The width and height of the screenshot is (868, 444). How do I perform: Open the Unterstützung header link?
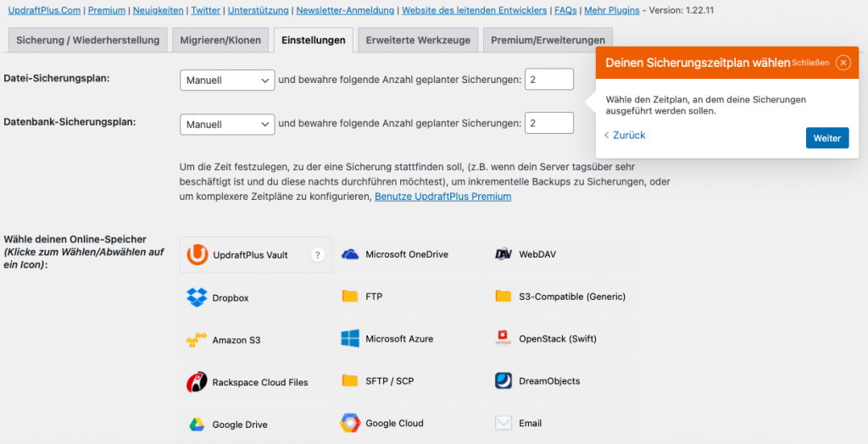pos(258,10)
